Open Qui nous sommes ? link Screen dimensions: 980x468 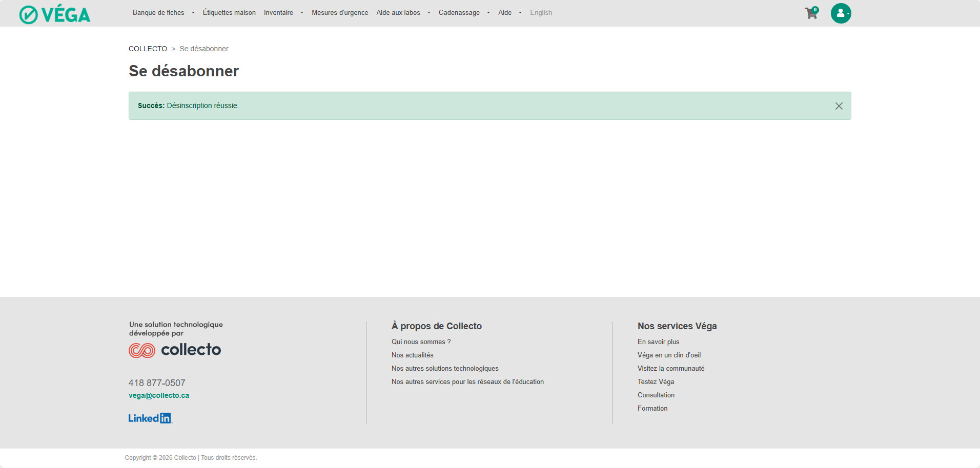coord(421,342)
